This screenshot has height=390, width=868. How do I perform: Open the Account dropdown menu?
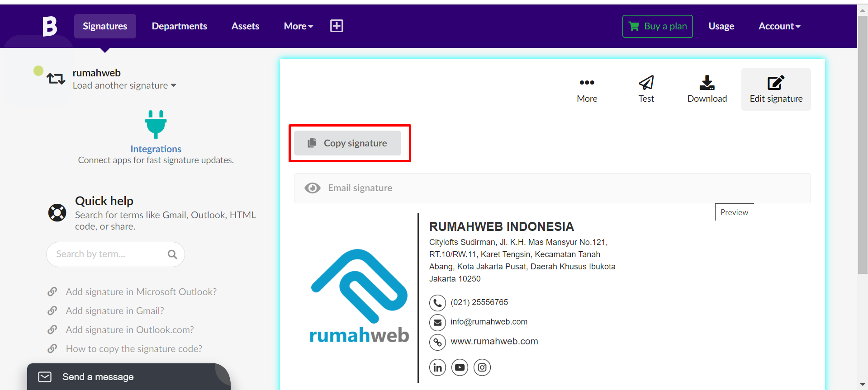click(779, 26)
